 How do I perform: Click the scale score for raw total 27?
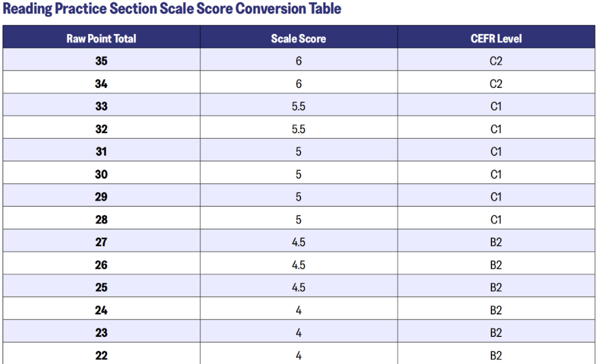coord(298,242)
